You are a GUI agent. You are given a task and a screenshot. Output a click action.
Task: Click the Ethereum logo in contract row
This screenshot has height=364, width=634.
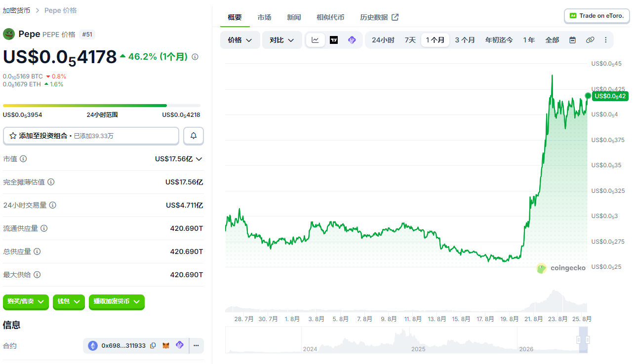click(93, 346)
